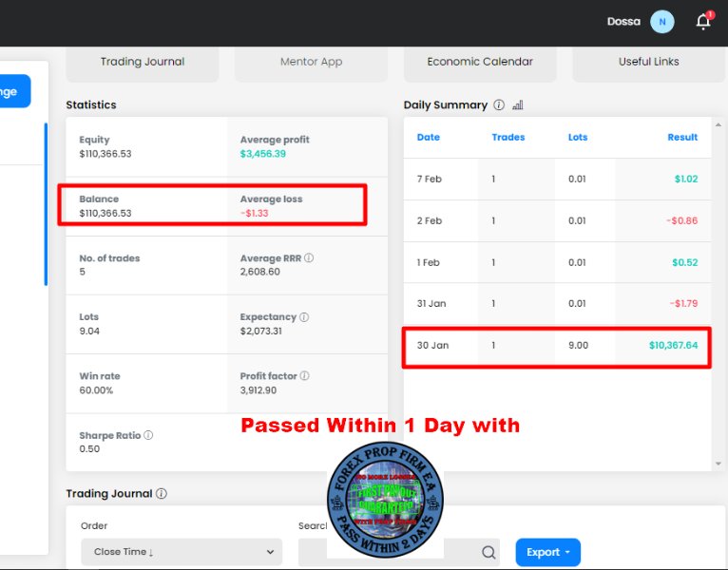Select the 1 Feb date cell

pos(428,262)
